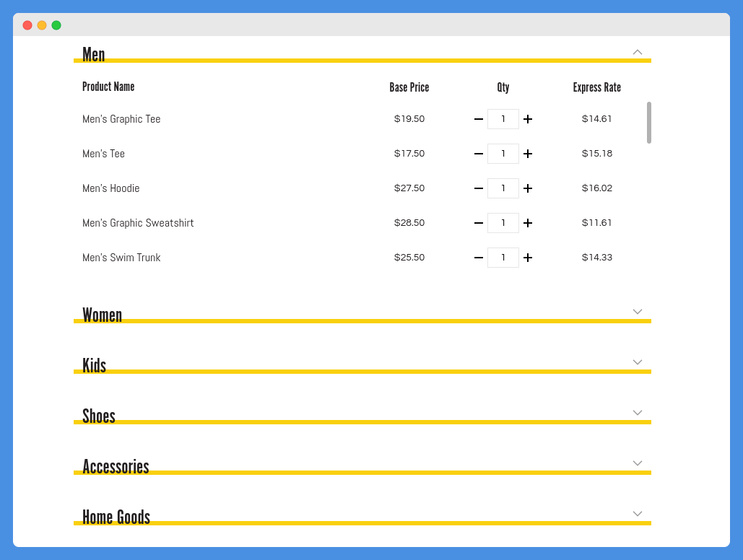The height and width of the screenshot is (560, 743).
Task: Expand the Women section chevron
Action: [x=638, y=312]
